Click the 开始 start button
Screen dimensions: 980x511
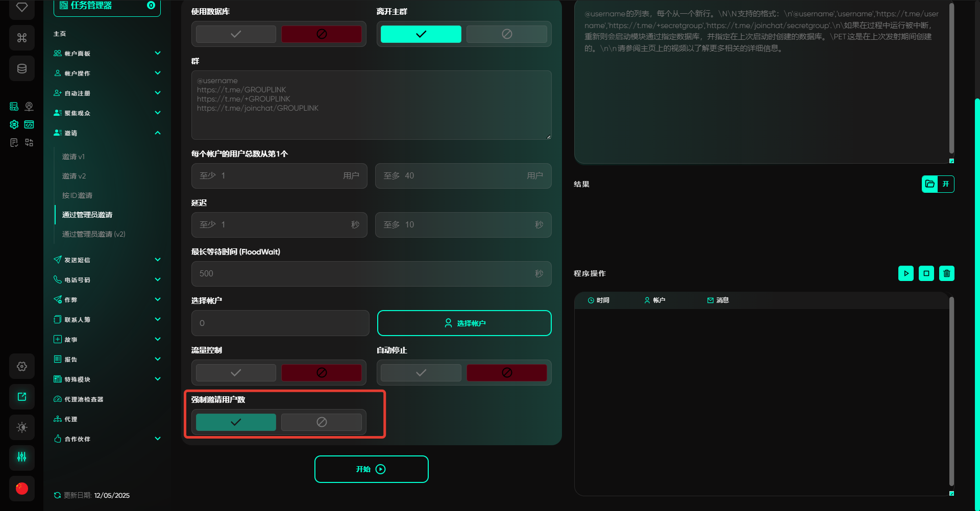(x=371, y=469)
